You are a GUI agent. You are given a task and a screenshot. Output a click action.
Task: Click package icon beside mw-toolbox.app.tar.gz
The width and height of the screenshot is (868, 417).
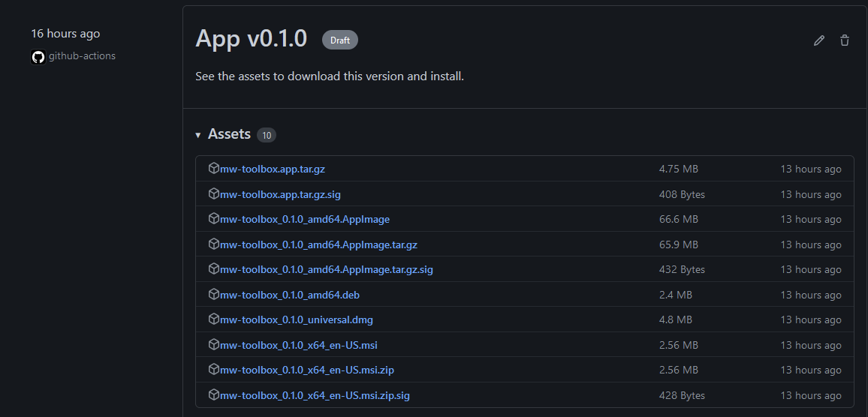click(x=214, y=168)
